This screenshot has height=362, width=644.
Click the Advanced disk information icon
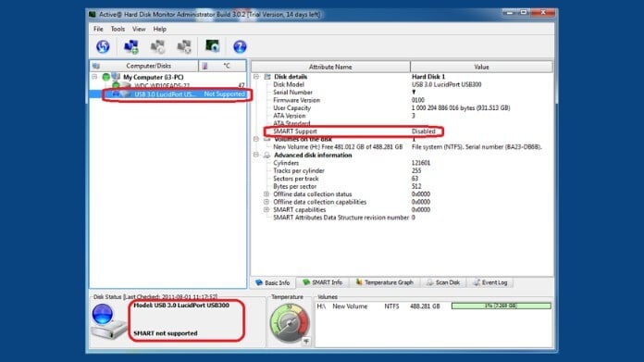pos(267,156)
